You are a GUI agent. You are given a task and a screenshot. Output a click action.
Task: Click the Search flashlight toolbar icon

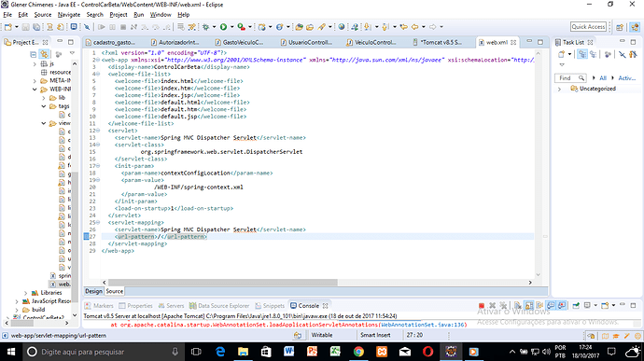pyautogui.click(x=322, y=27)
